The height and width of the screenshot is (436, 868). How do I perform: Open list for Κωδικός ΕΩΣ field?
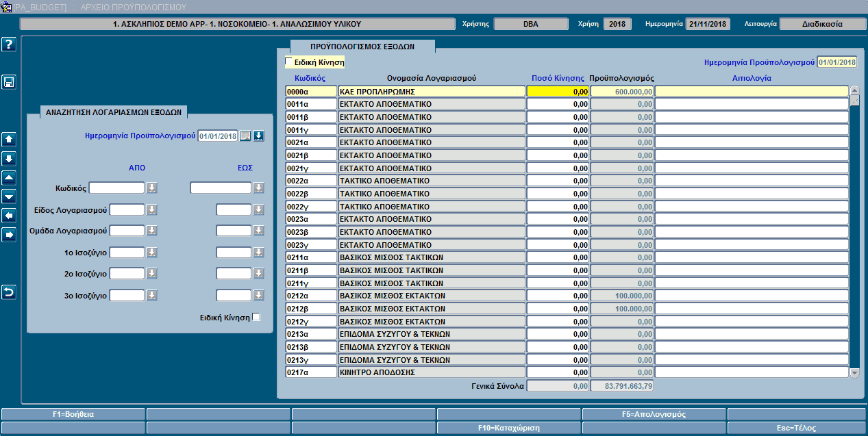tap(258, 188)
